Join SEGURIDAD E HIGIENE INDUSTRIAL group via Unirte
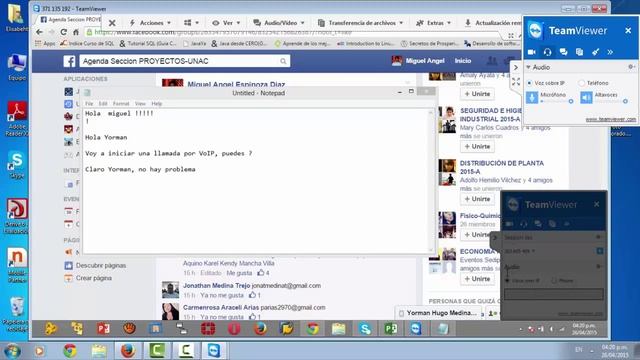640x360 pixels. coord(477,146)
